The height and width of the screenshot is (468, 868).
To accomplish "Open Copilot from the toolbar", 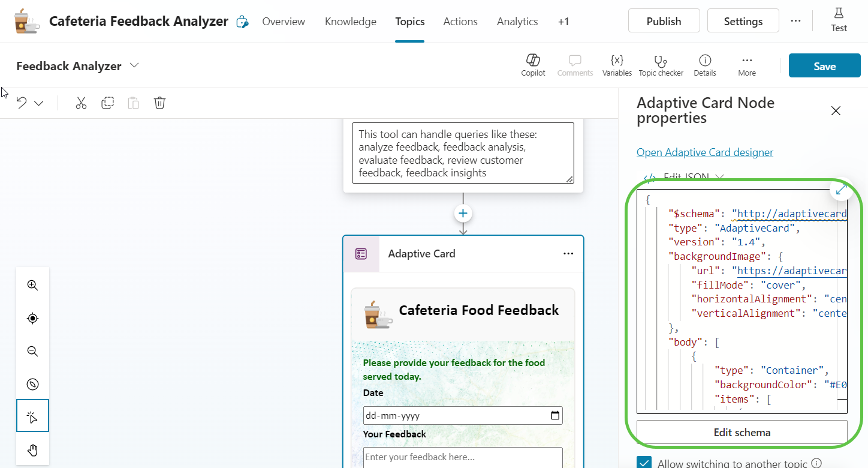I will click(533, 65).
